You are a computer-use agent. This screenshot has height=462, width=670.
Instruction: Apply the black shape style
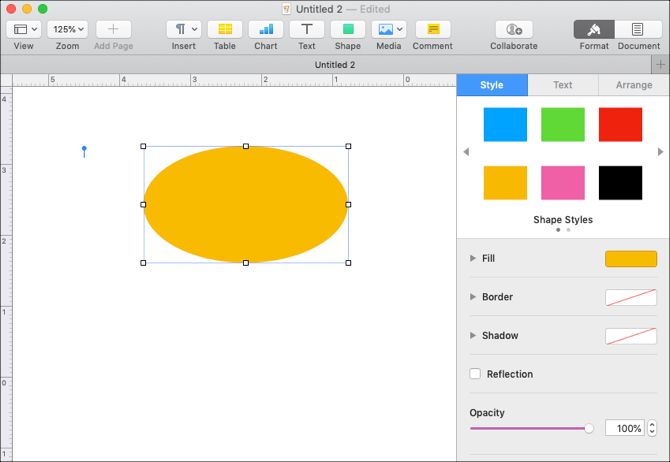[620, 183]
